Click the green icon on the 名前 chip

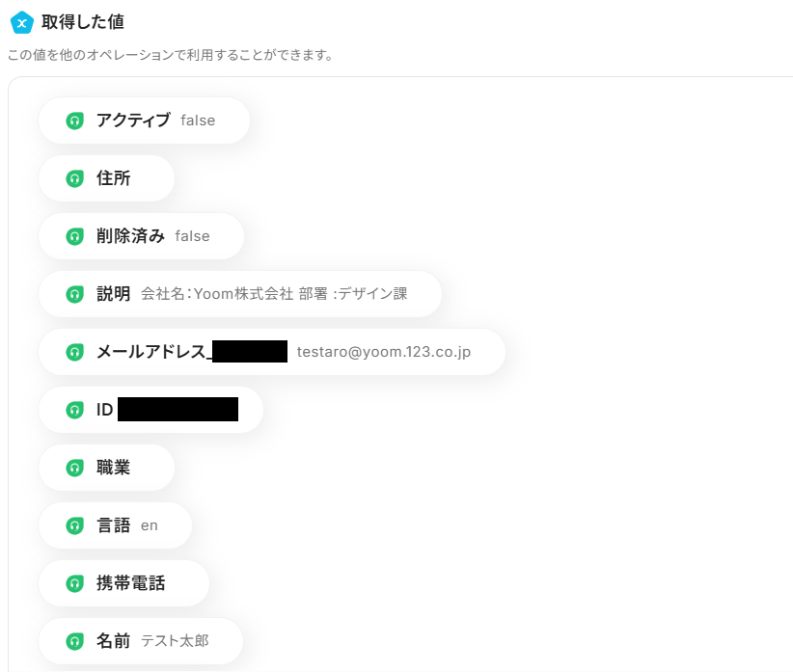tap(75, 641)
